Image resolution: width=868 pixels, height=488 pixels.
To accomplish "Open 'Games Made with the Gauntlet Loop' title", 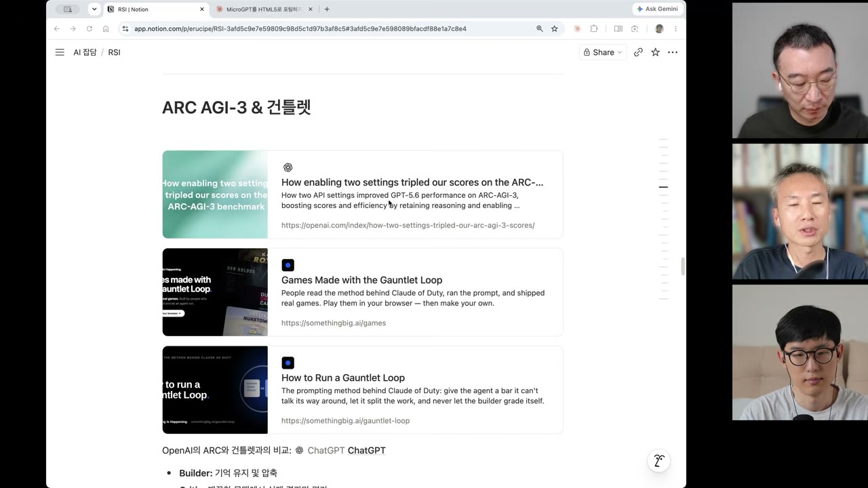I will pyautogui.click(x=361, y=280).
